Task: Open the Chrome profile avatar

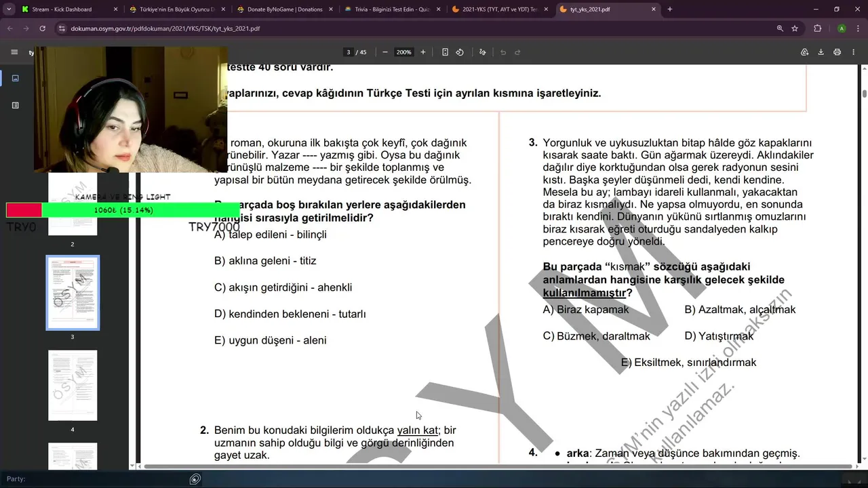Action: [x=842, y=28]
